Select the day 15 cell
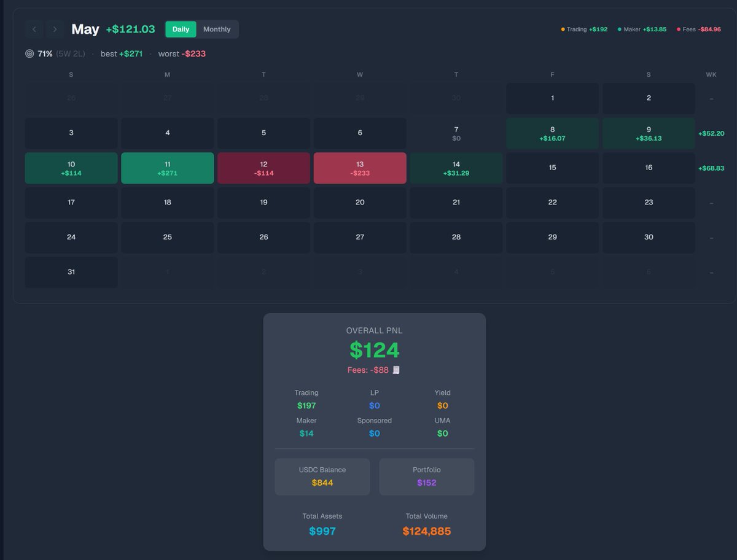The width and height of the screenshot is (737, 560). click(x=552, y=168)
